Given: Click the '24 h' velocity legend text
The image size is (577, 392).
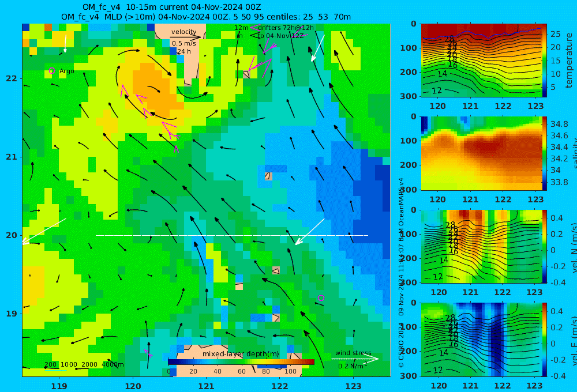Looking at the screenshot, I should tap(184, 51).
